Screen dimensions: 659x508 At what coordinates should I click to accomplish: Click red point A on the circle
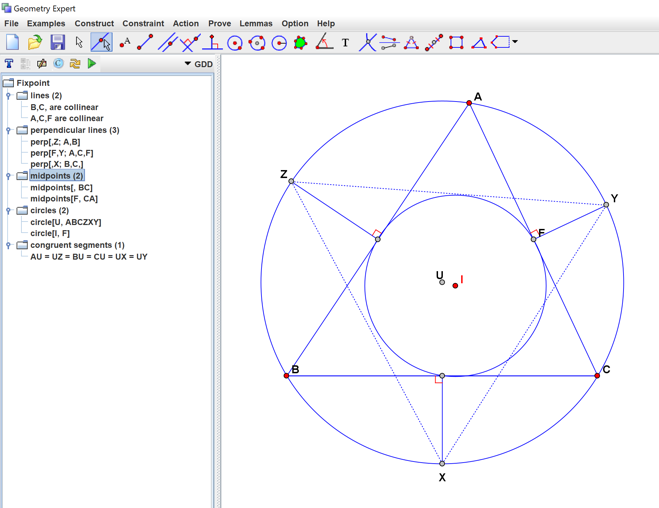(469, 103)
